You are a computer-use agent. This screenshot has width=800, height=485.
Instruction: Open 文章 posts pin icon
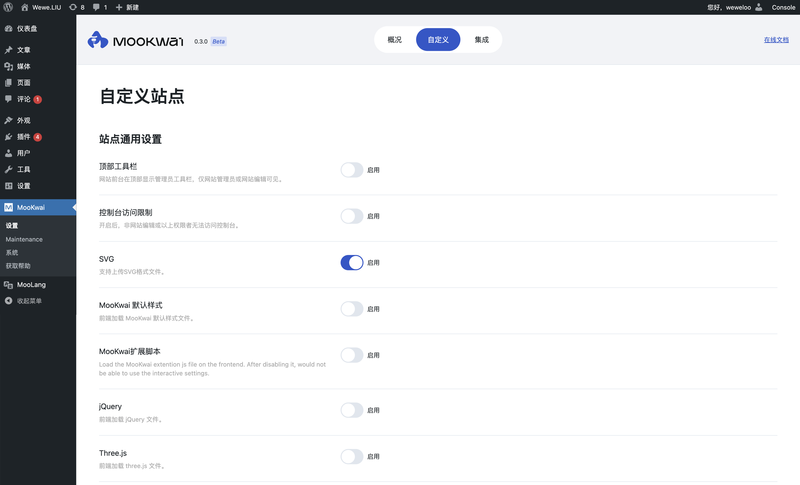tap(8, 50)
